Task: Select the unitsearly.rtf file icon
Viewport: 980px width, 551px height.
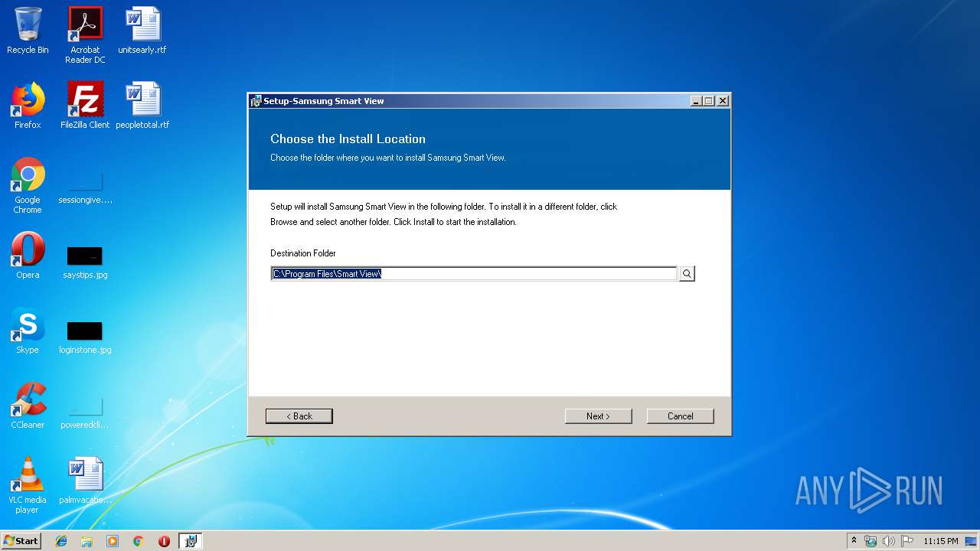Action: 142,31
